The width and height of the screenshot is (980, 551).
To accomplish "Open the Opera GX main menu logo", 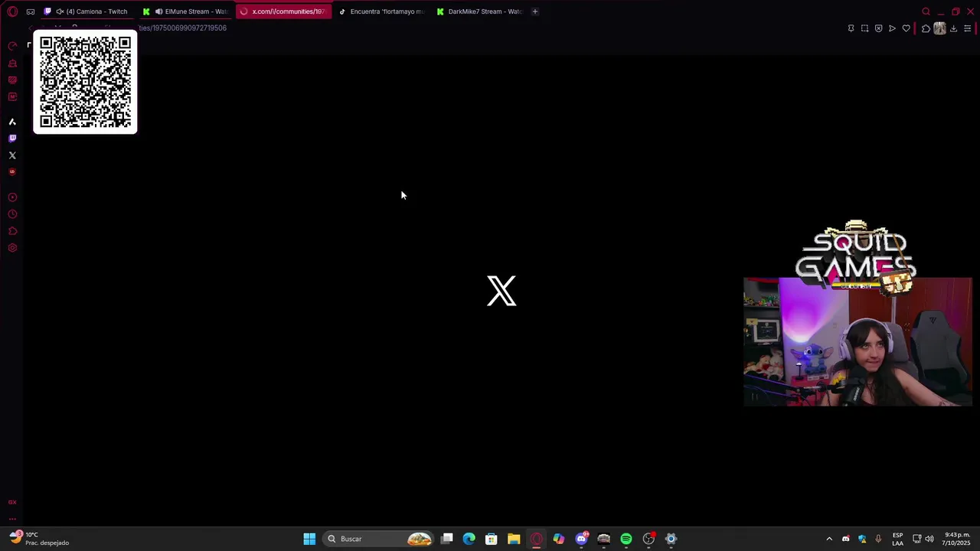I will [x=12, y=11].
